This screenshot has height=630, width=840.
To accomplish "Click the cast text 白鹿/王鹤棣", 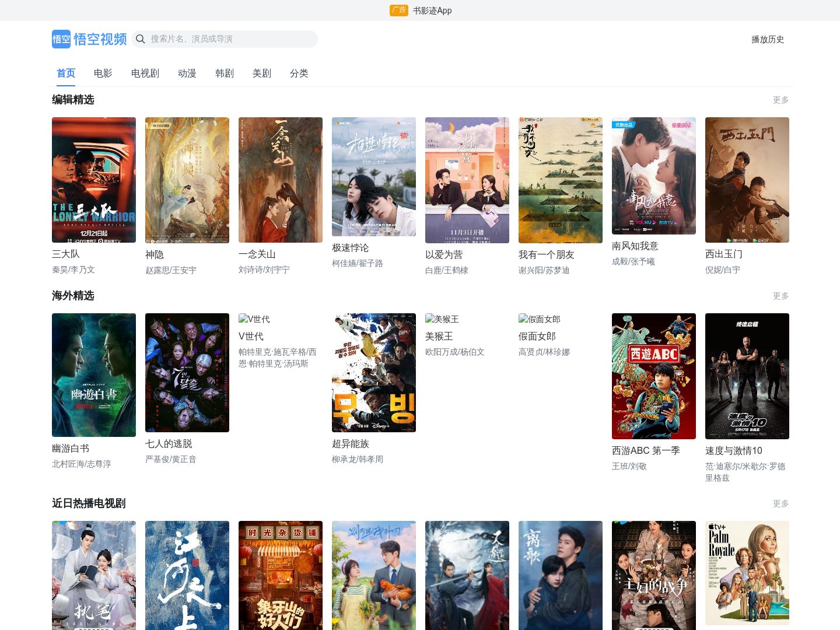I will click(x=447, y=270).
